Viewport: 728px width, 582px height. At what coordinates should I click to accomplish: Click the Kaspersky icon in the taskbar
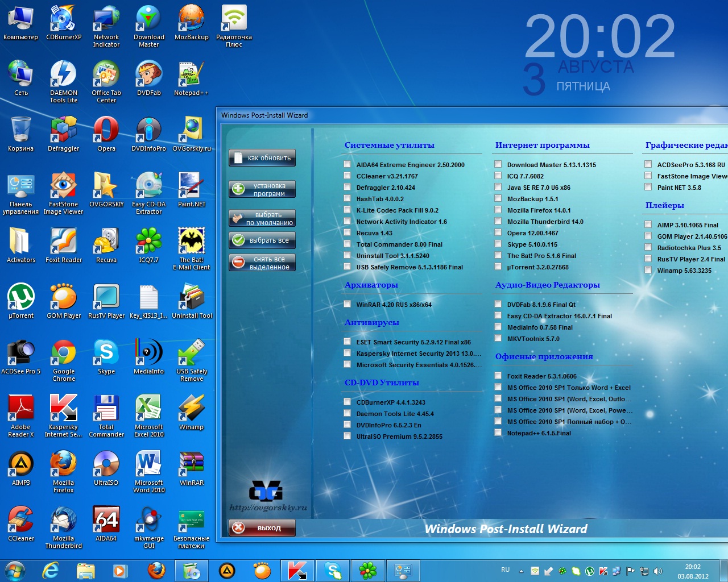(x=297, y=570)
